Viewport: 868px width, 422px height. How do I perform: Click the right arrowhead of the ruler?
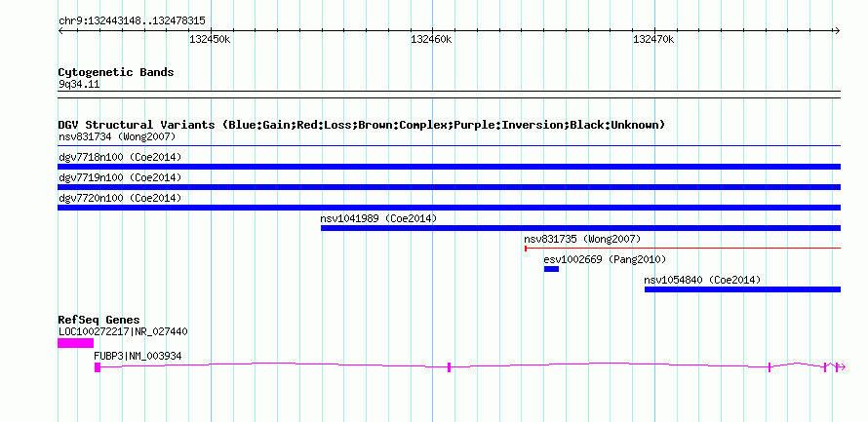coord(837,30)
